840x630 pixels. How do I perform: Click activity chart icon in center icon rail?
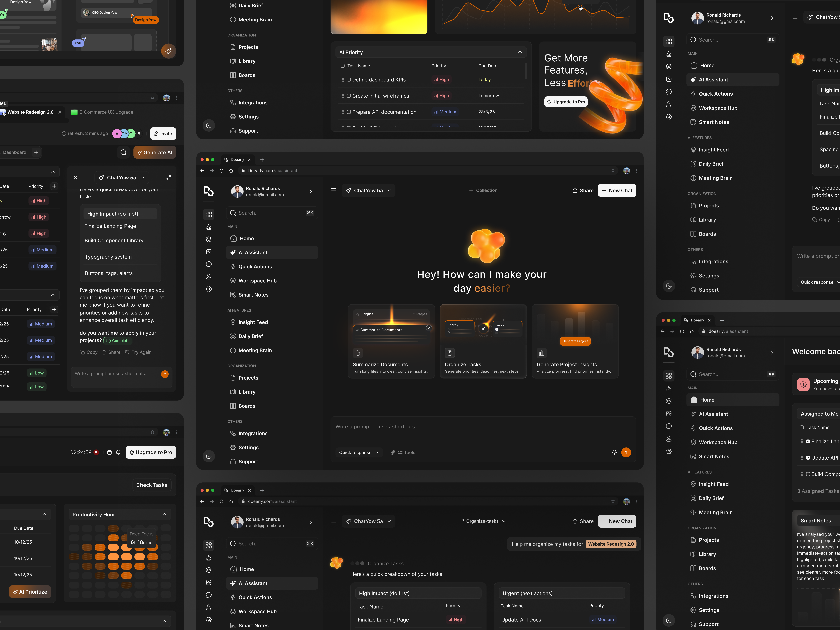tap(209, 252)
